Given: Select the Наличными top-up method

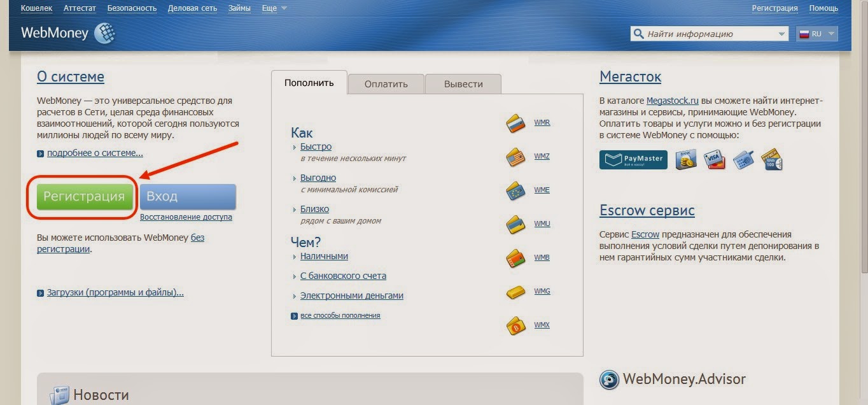Looking at the screenshot, I should pyautogui.click(x=324, y=256).
